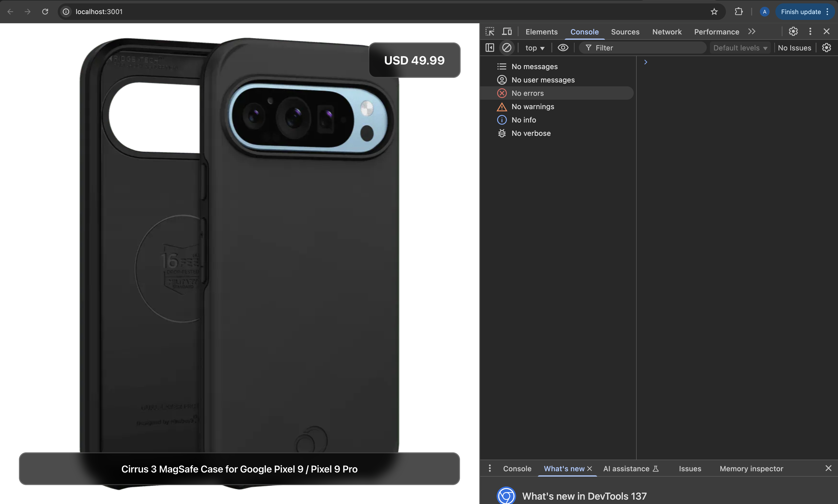Viewport: 838px width, 504px height.
Task: Open console settings gear icon
Action: pos(826,48)
